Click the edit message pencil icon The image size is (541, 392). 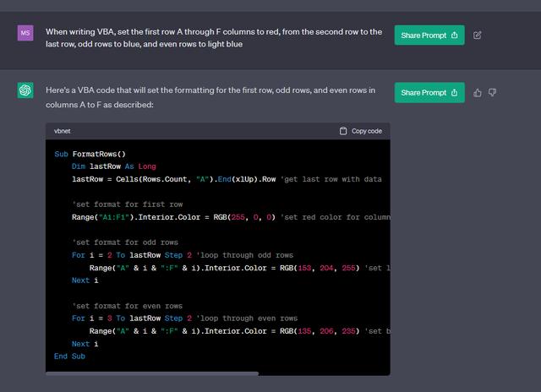coord(478,35)
